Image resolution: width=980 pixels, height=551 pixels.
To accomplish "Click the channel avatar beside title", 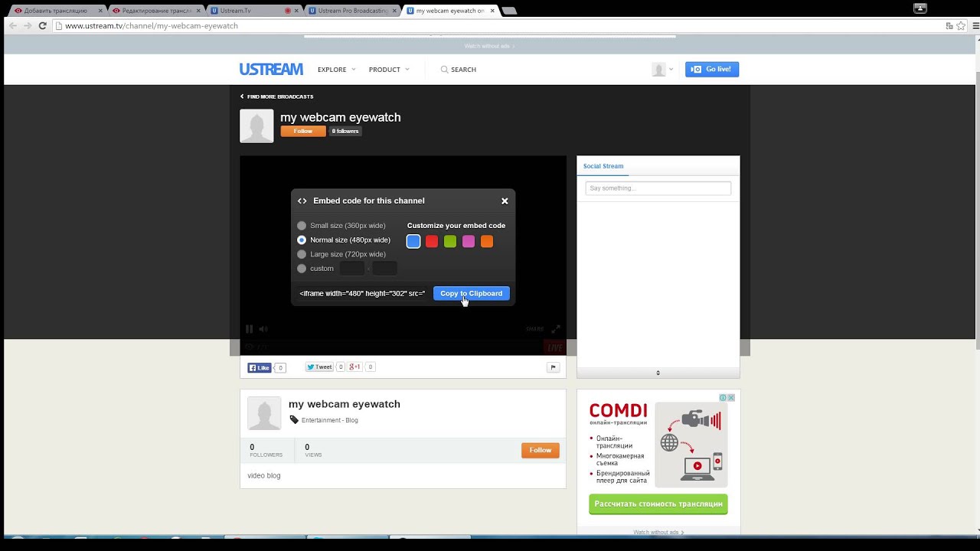I will (256, 126).
